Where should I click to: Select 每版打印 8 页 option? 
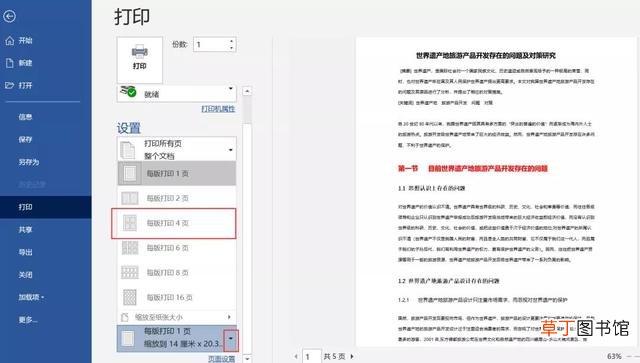click(176, 272)
